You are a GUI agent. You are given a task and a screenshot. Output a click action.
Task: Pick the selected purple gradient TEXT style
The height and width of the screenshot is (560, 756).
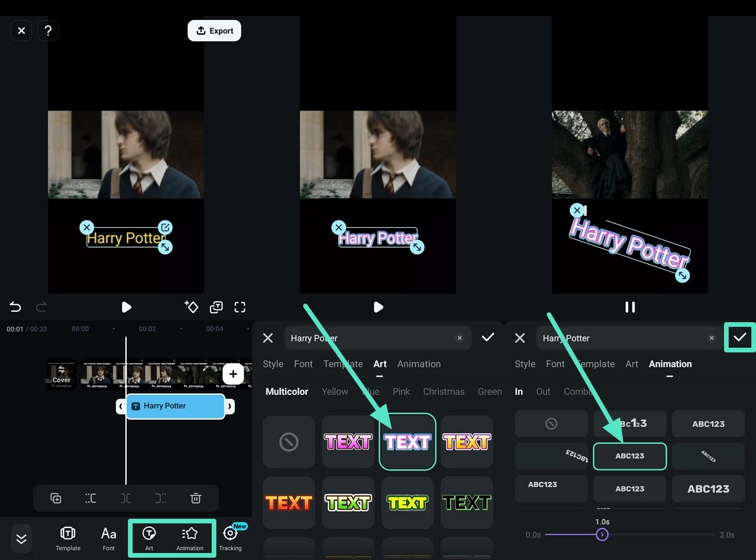tap(407, 442)
